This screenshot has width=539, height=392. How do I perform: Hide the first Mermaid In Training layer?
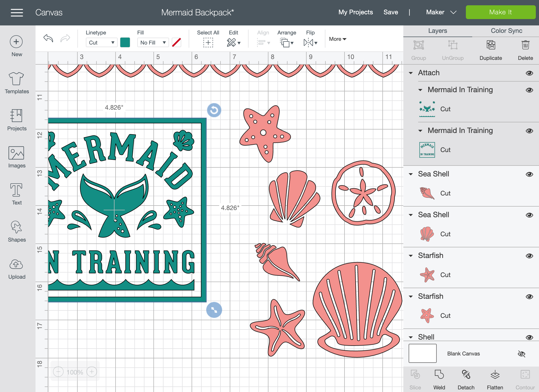[529, 90]
